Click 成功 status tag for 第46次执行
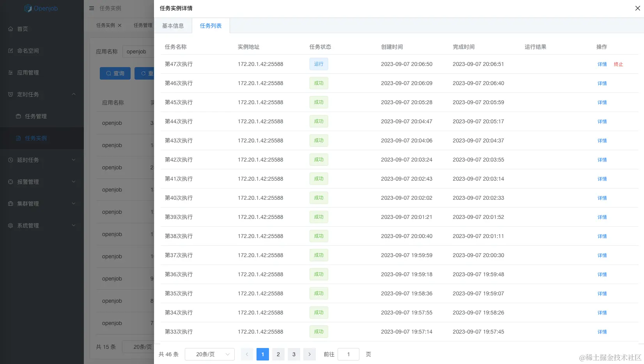Image resolution: width=644 pixels, height=364 pixels. click(x=319, y=83)
